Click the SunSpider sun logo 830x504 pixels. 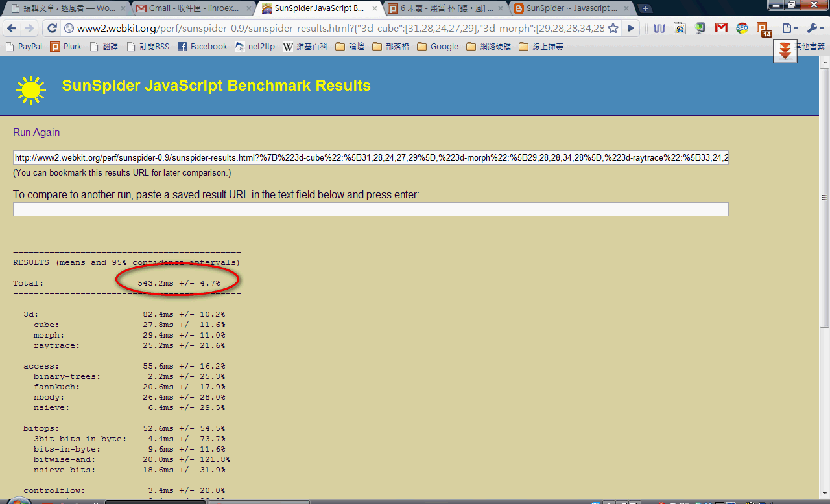click(31, 89)
